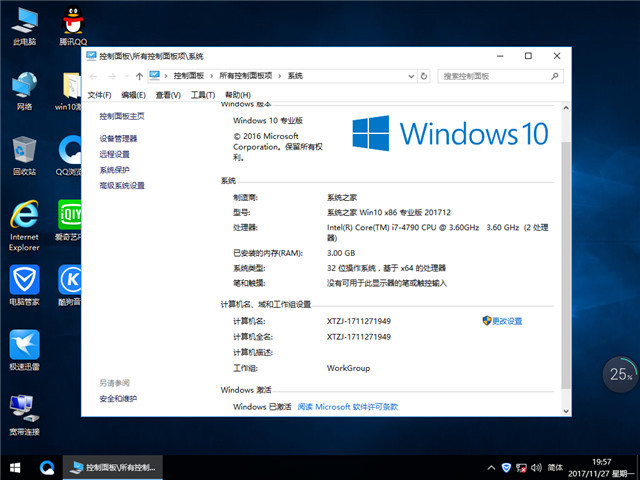Screen dimensions: 640x480
Task: Open the network status tray icon
Action: [521, 468]
